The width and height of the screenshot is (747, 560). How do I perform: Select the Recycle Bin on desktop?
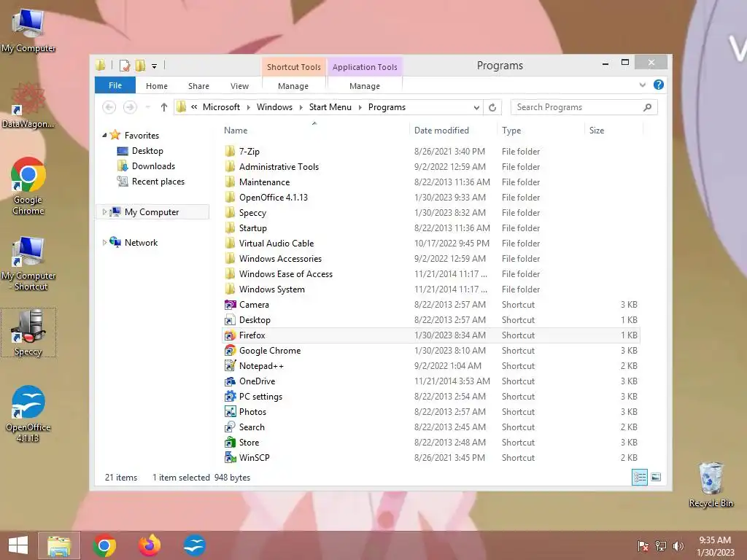coord(711,485)
